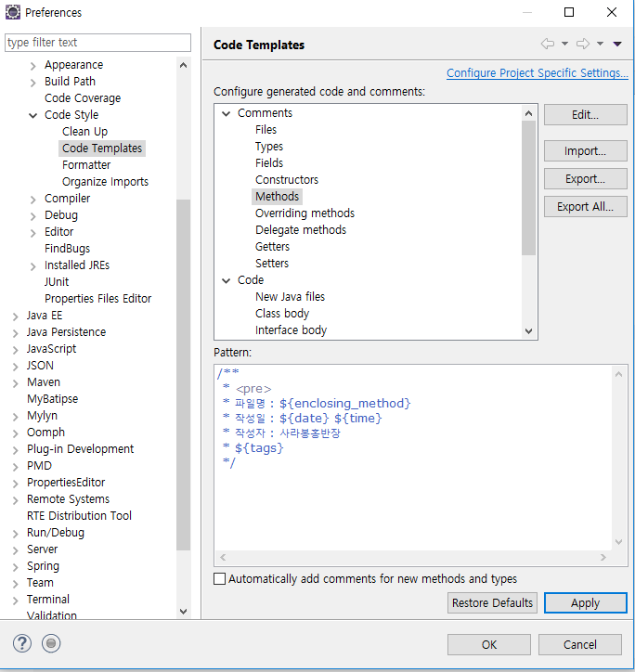The image size is (635, 672).
Task: Open the view menu triangle in header
Action: pyautogui.click(x=617, y=44)
